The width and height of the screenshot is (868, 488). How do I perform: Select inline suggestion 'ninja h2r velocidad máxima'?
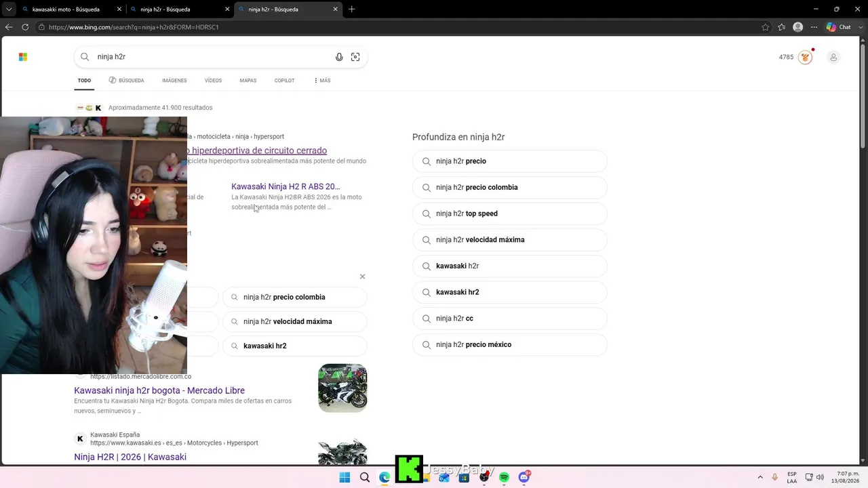coord(295,321)
